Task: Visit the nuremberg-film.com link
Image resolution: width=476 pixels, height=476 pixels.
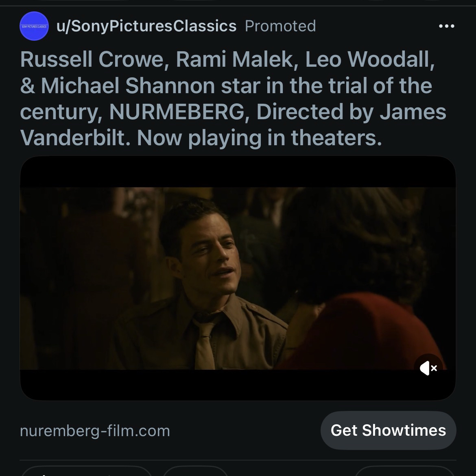Action: pos(95,430)
